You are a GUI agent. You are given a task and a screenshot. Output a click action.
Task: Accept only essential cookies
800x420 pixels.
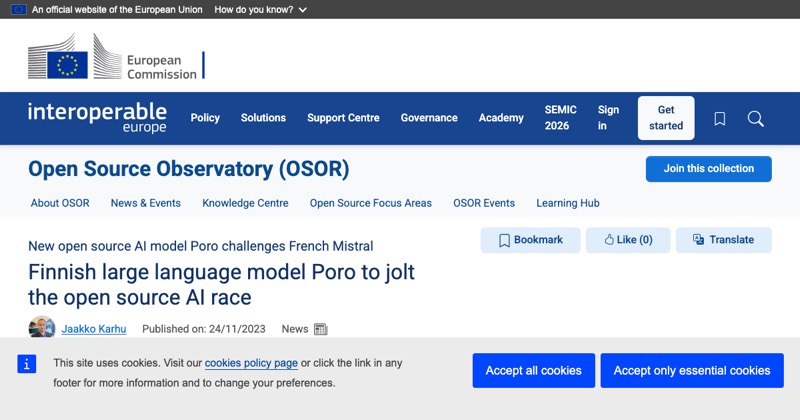[692, 370]
